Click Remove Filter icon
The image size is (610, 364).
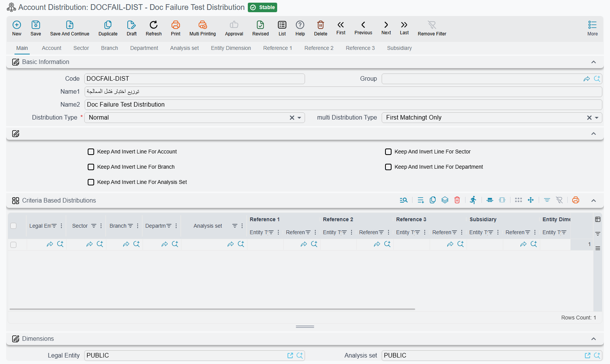[432, 25]
